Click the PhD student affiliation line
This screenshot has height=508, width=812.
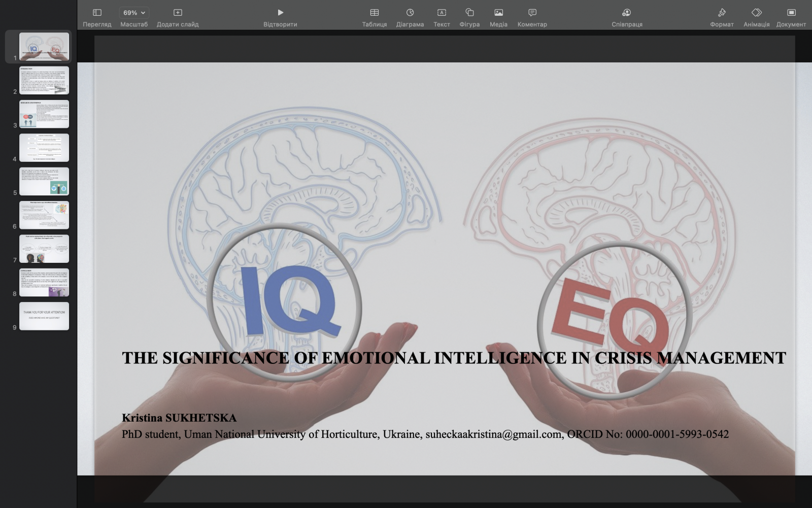pos(425,434)
